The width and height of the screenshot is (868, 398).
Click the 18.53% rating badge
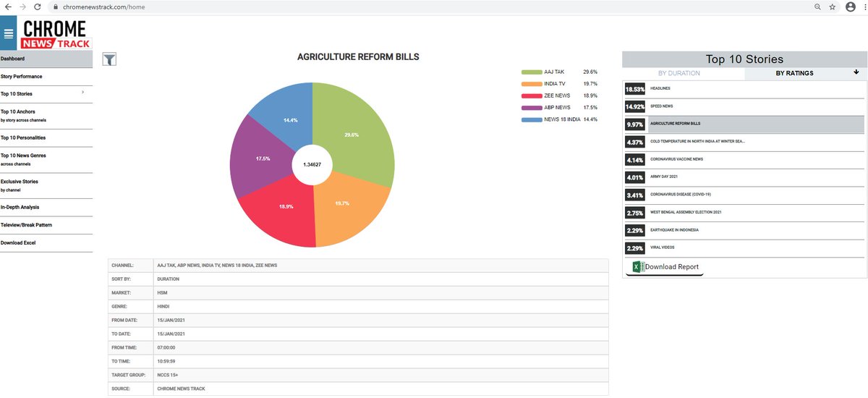pyautogui.click(x=634, y=88)
